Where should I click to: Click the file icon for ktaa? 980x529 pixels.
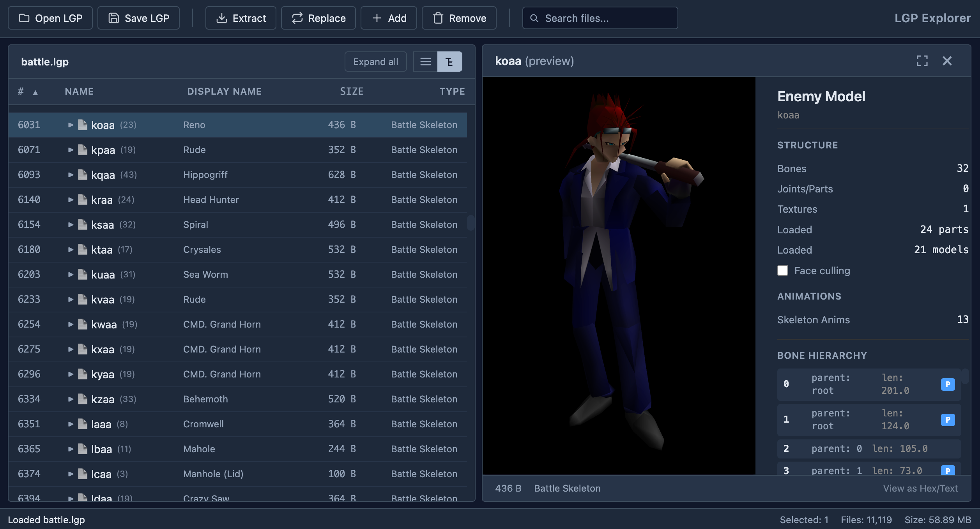pyautogui.click(x=83, y=249)
